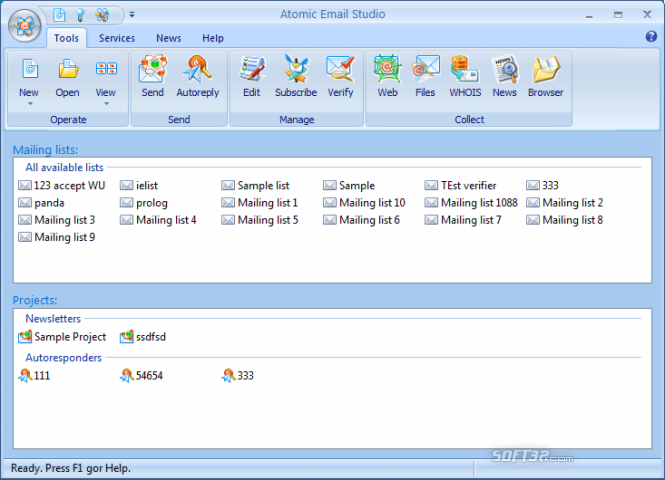Select 'Mailing list 5'

pos(260,220)
